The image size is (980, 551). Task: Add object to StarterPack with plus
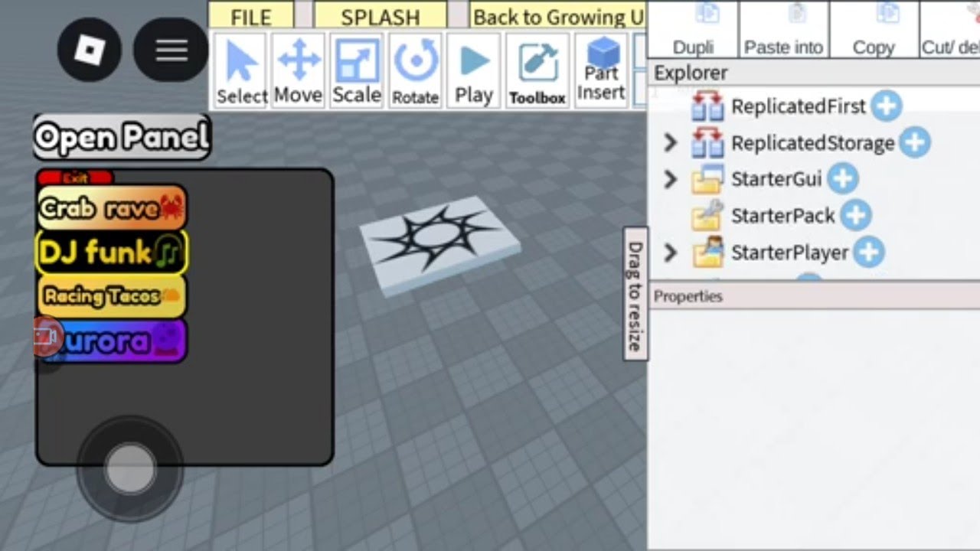pos(856,216)
